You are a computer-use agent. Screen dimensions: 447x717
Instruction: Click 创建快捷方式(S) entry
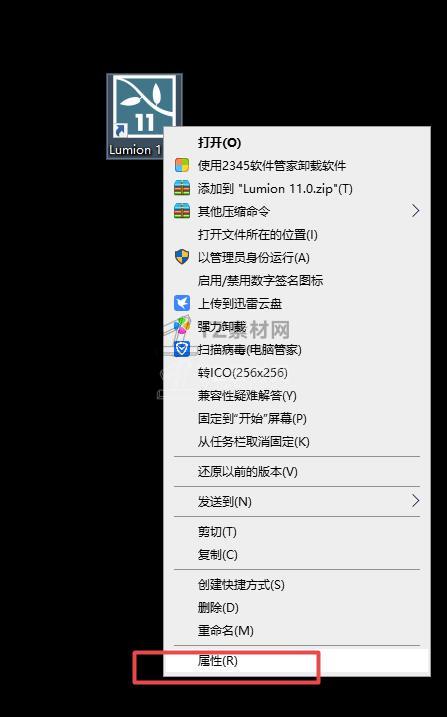pos(297,584)
